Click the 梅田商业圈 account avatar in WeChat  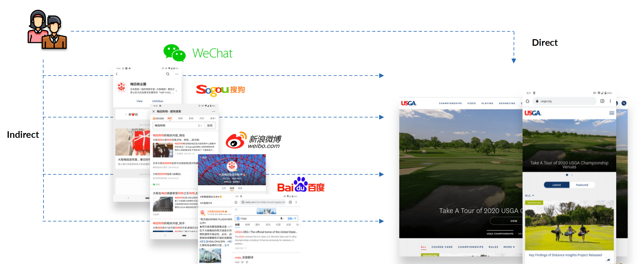[x=121, y=87]
